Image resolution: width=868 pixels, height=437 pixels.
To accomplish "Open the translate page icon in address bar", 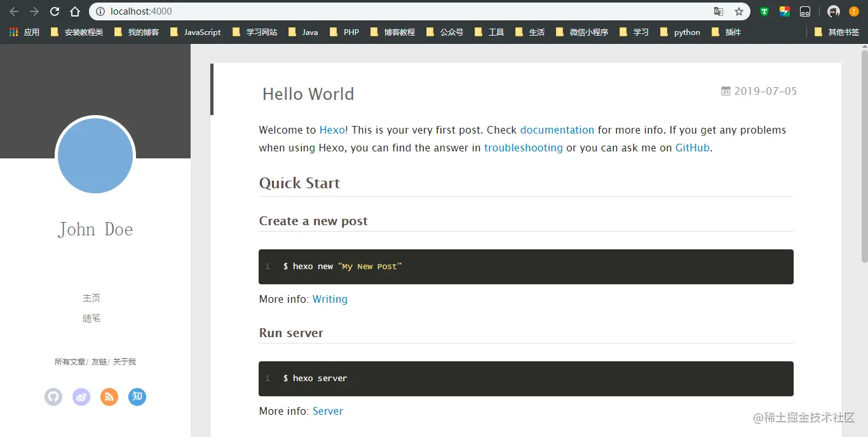I will tap(719, 11).
